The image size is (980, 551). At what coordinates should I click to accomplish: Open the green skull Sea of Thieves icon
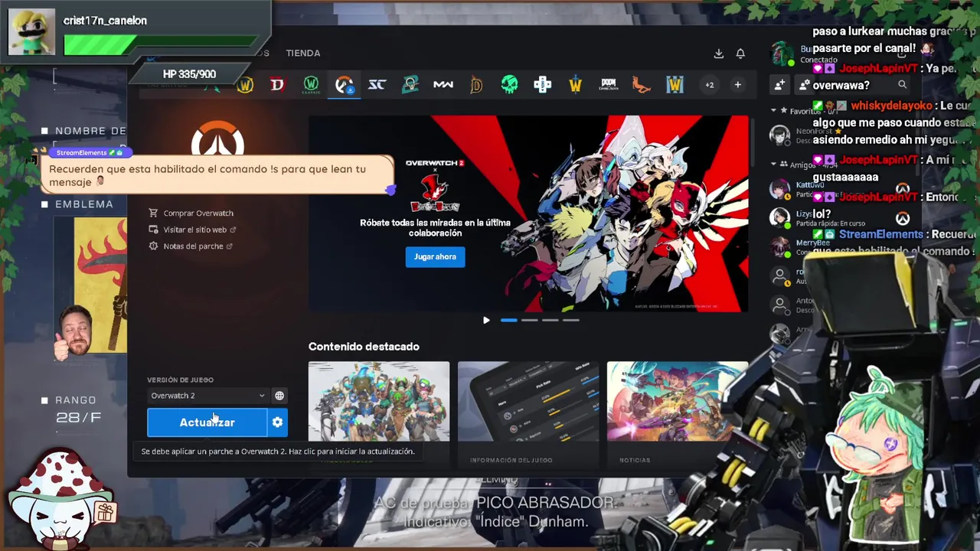click(509, 85)
